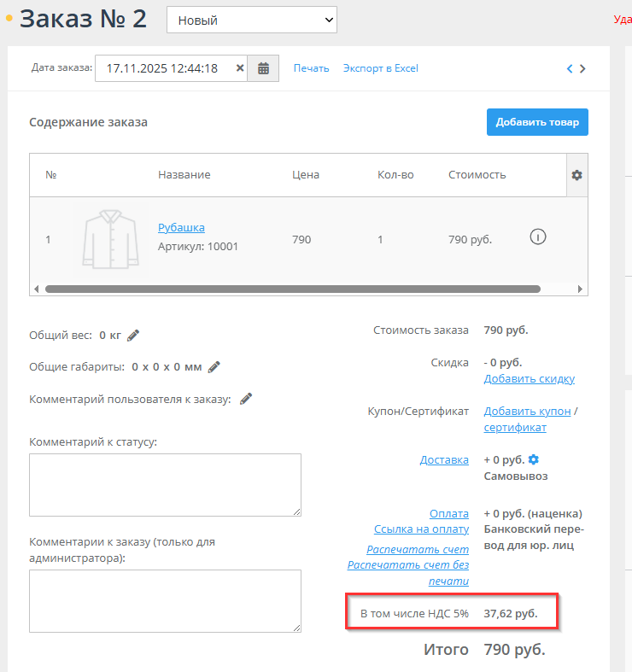Open the order status dropdown 'Новый'
This screenshot has width=632, height=672.
click(251, 20)
